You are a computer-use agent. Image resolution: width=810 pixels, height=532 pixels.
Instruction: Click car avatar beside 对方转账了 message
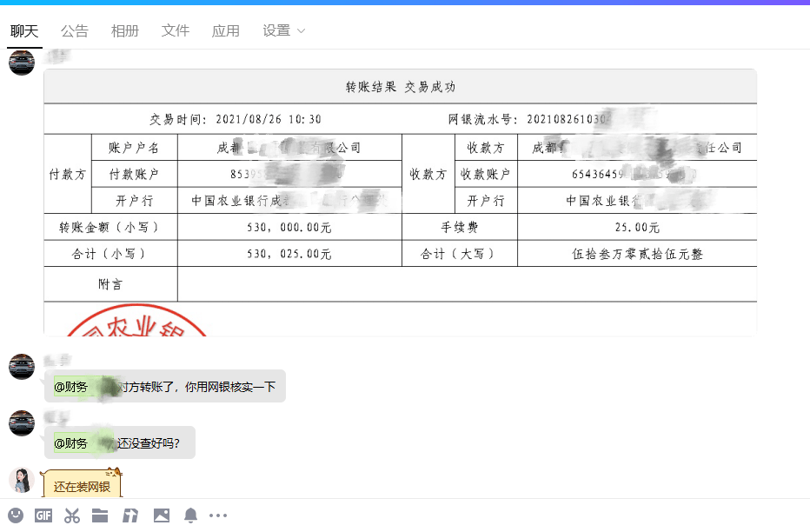[22, 367]
